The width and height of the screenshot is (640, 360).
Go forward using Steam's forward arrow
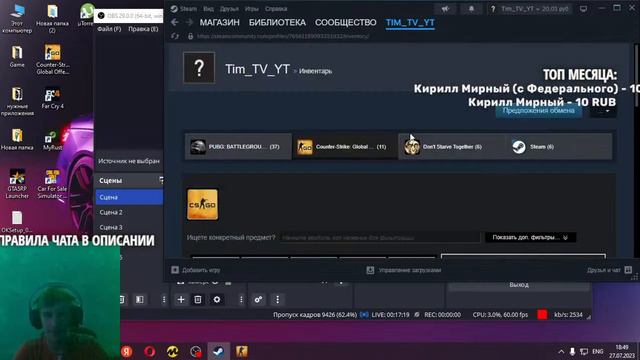(x=189, y=22)
